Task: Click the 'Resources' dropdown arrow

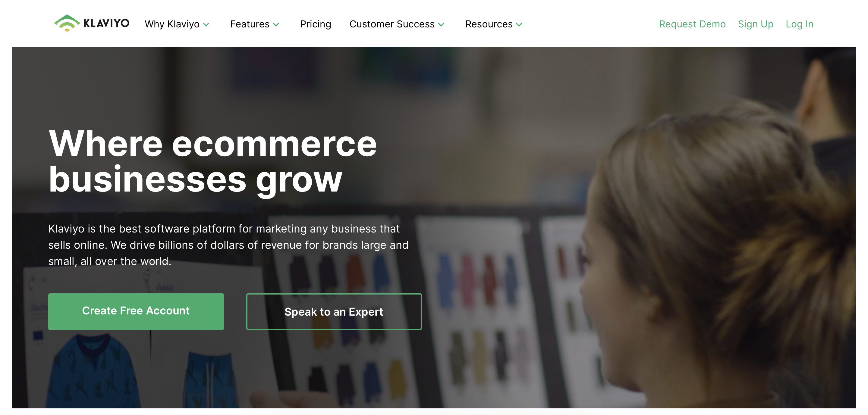Action: tap(519, 24)
